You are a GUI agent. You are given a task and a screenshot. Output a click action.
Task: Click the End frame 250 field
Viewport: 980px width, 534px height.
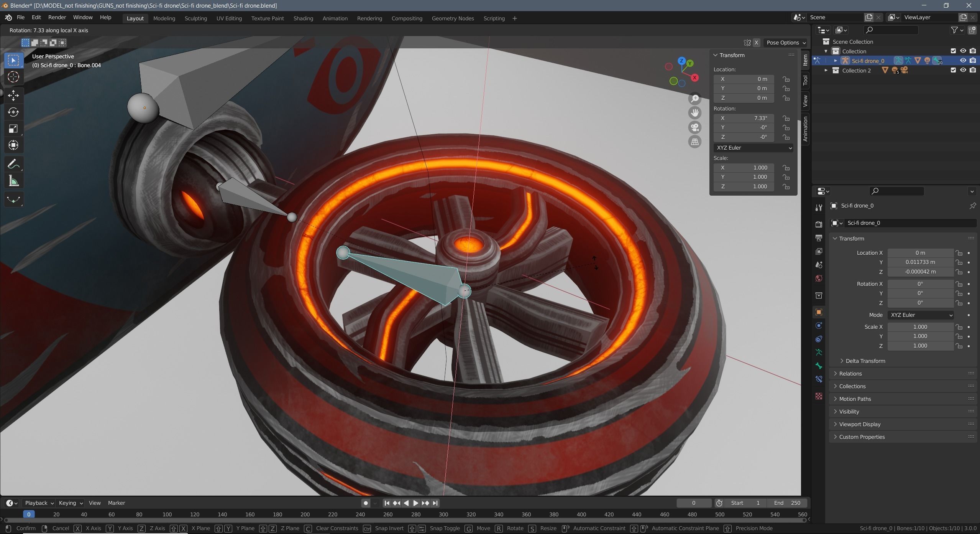pyautogui.click(x=787, y=503)
